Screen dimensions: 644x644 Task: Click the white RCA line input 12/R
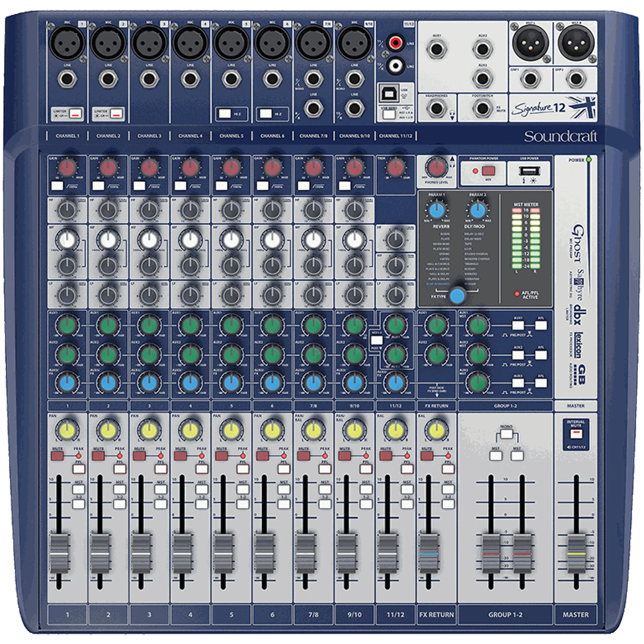395,65
